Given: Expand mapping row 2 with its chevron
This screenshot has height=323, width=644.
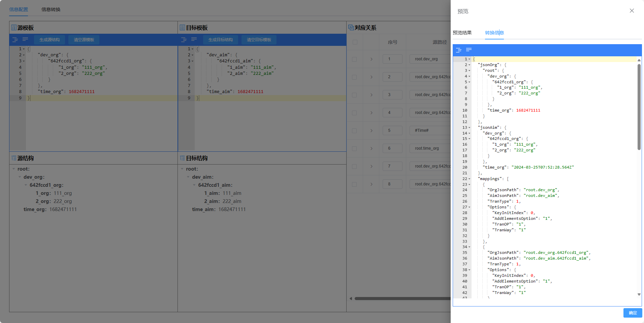Looking at the screenshot, I should tap(372, 77).
